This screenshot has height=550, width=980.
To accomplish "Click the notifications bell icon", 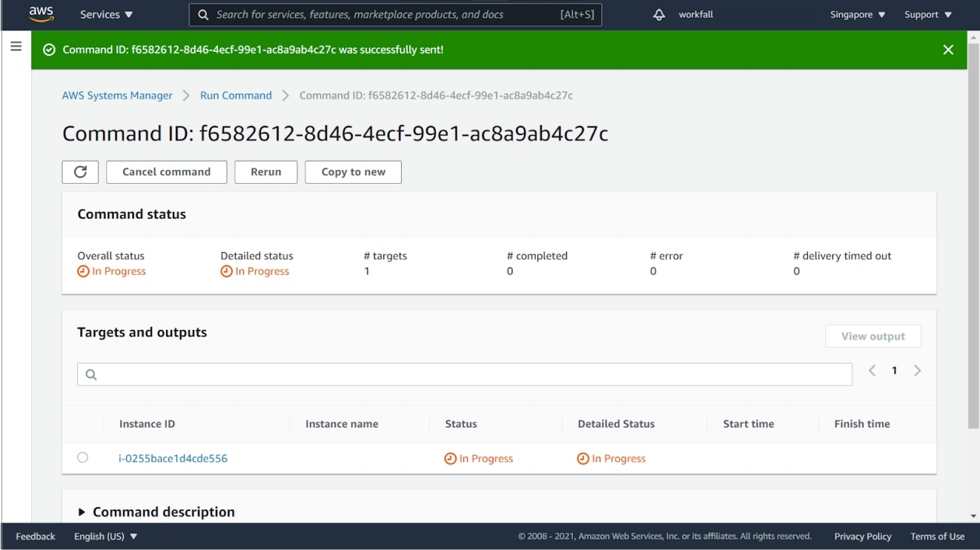I will click(660, 15).
